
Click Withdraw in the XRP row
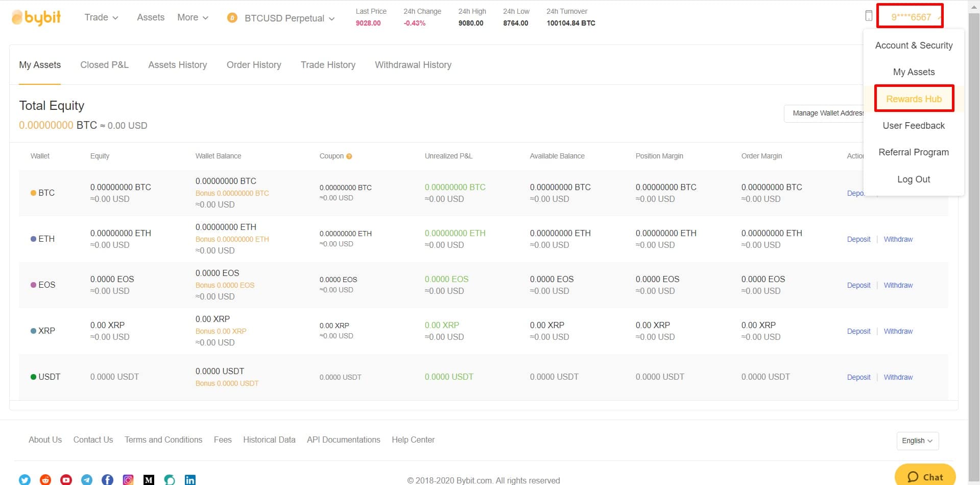898,331
